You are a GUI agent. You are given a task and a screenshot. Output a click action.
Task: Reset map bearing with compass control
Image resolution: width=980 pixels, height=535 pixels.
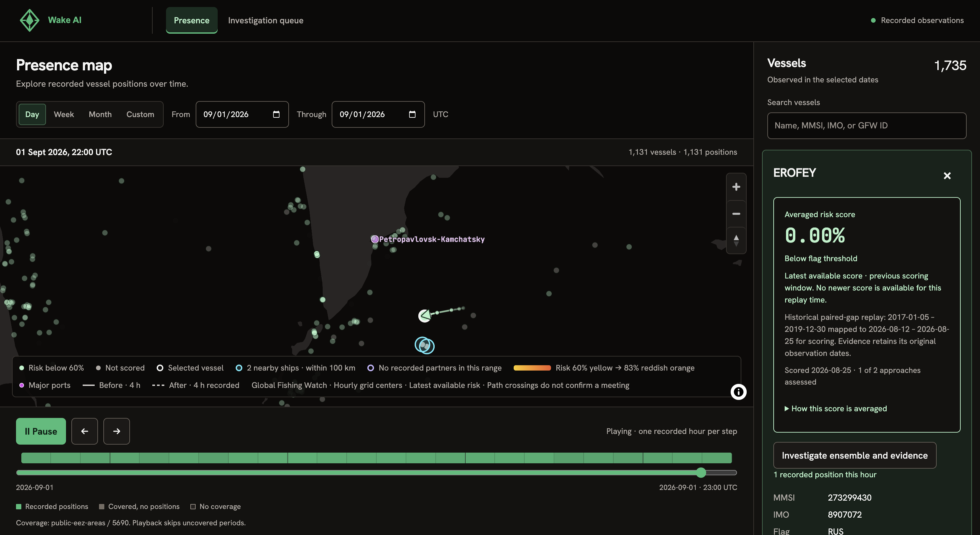click(736, 240)
